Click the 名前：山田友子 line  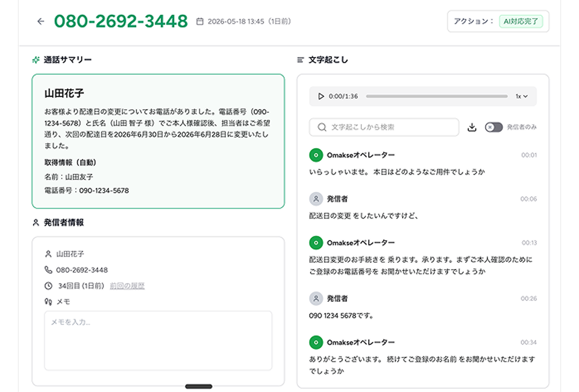pyautogui.click(x=69, y=177)
